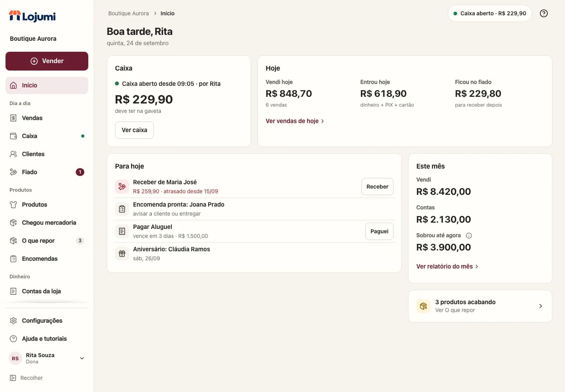The image size is (565, 392).
Task: Click the Encomenda pronta clipboard icon
Action: pos(122,209)
